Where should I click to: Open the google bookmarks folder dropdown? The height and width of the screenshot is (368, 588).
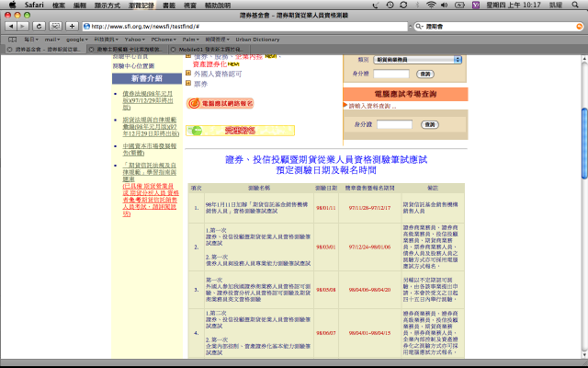pyautogui.click(x=77, y=40)
